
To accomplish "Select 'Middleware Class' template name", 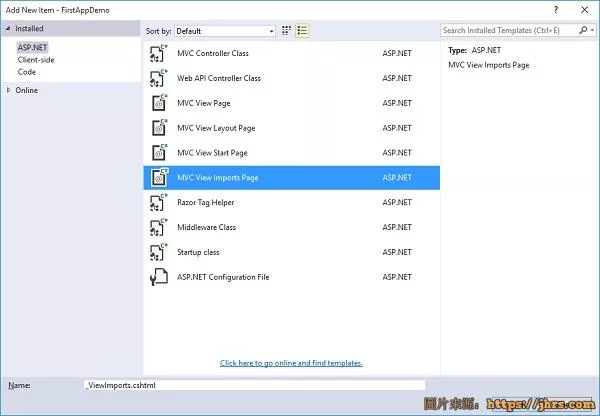I will 207,227.
